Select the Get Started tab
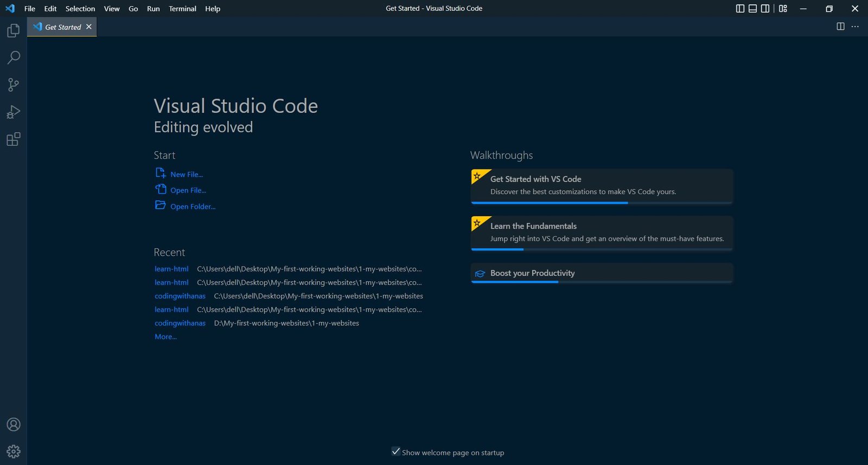The height and width of the screenshot is (465, 868). [x=62, y=27]
